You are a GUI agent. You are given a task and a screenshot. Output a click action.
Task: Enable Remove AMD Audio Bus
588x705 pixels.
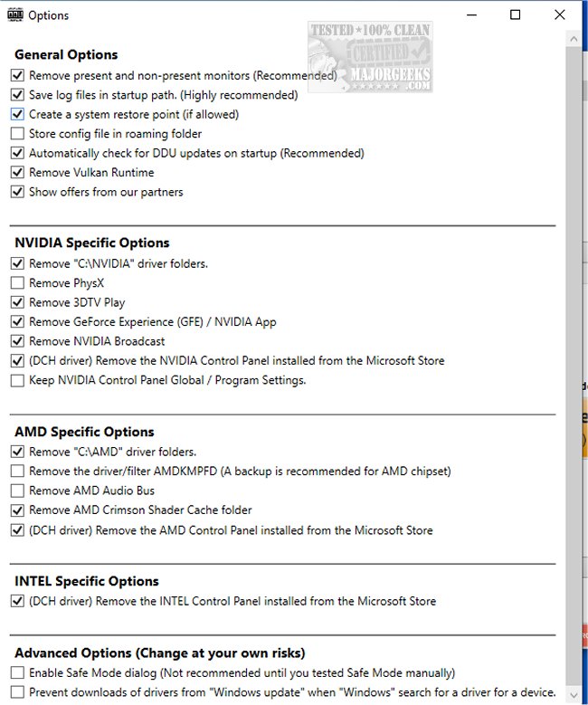[18, 491]
